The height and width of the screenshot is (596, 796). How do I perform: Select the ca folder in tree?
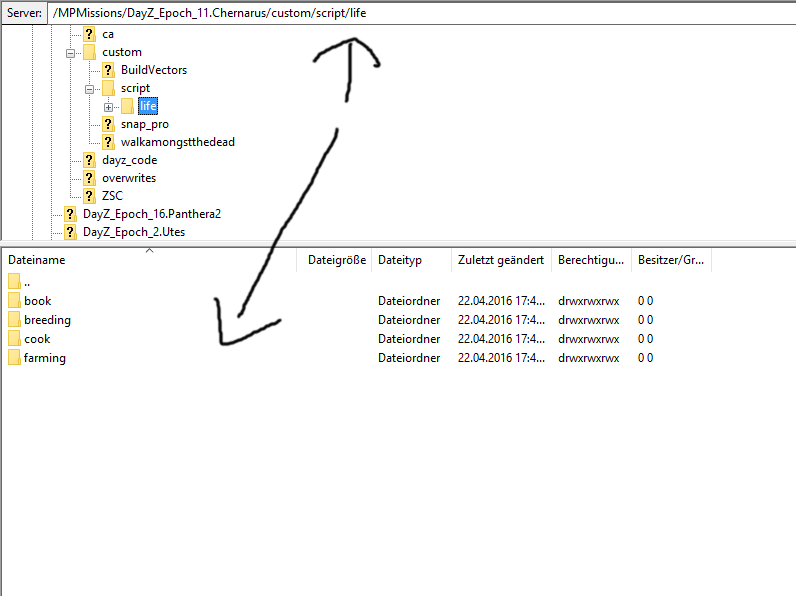(x=108, y=35)
